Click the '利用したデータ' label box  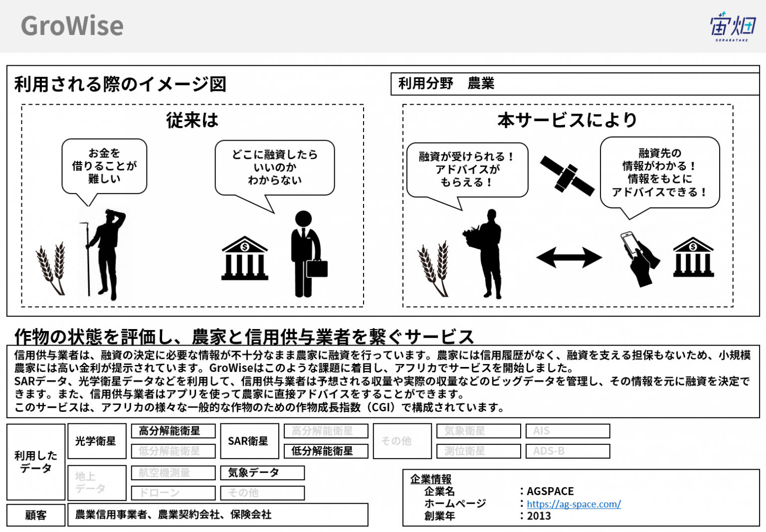tap(36, 462)
